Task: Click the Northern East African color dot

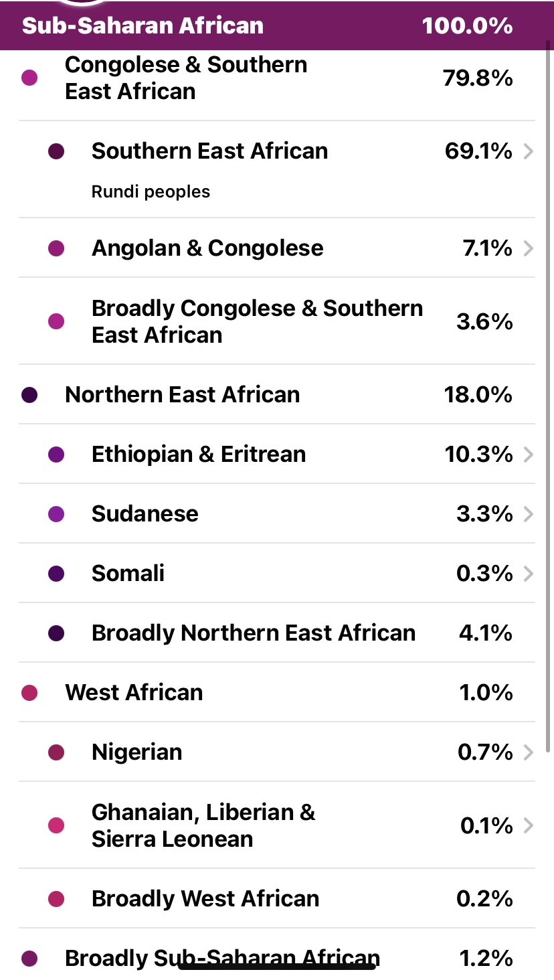Action: [x=29, y=395]
